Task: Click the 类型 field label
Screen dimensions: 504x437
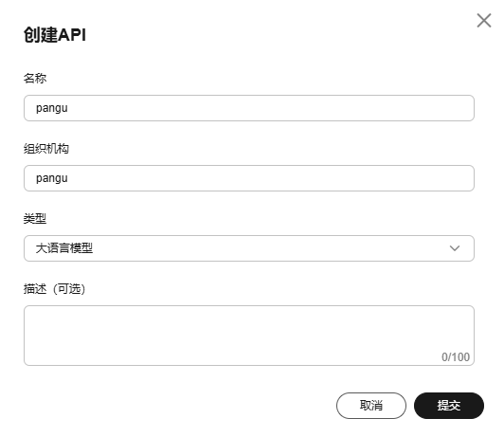Action: point(35,219)
